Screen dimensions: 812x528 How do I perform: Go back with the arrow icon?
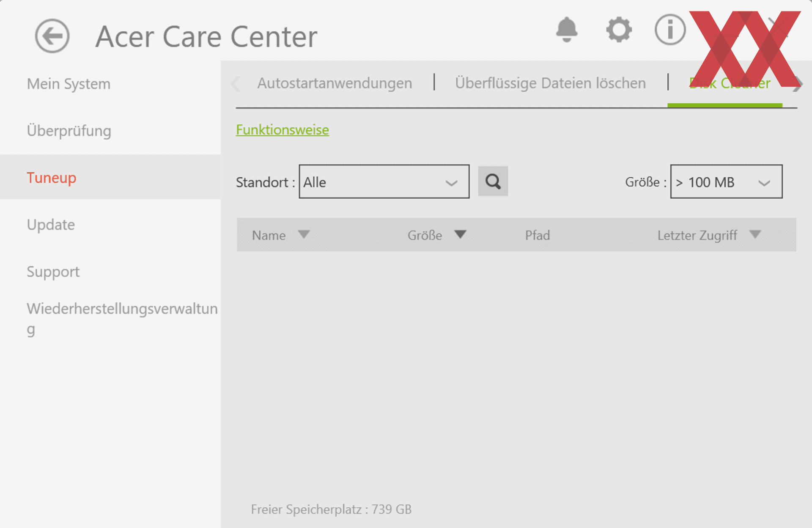[x=52, y=36]
